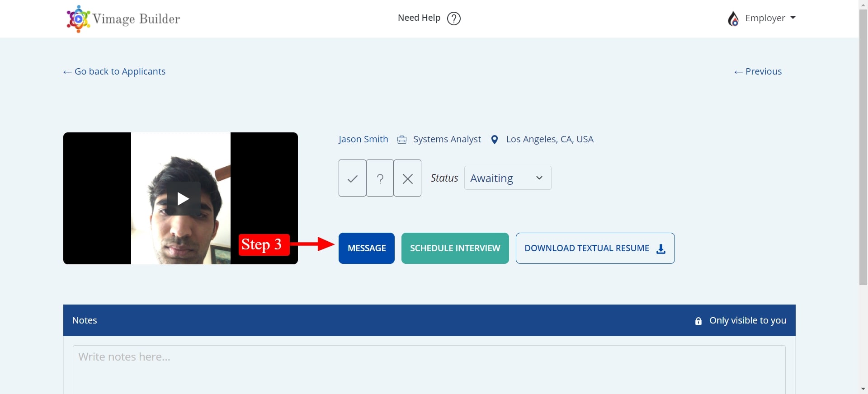Click the Only visible to you label
Viewport: 868px width, 394px height.
click(x=748, y=320)
